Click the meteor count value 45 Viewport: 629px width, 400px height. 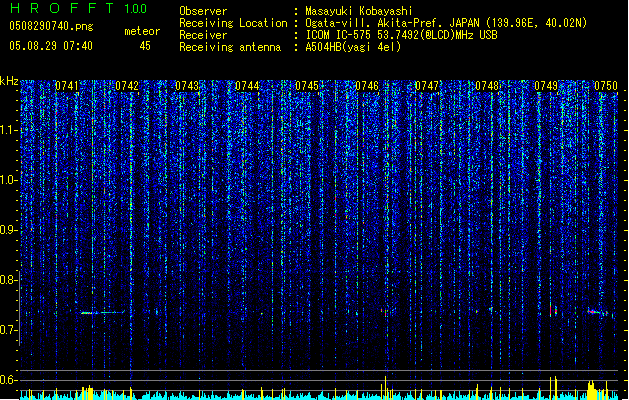pyautogui.click(x=145, y=46)
